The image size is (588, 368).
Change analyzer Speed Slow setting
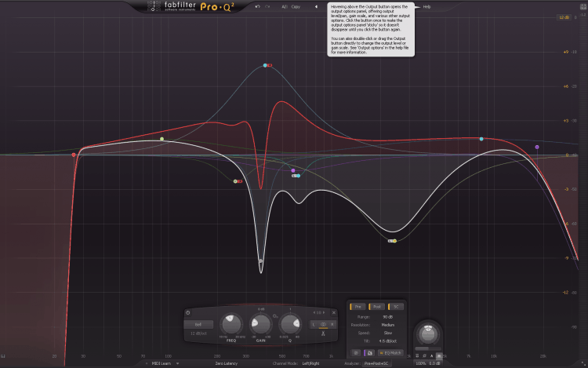point(388,333)
